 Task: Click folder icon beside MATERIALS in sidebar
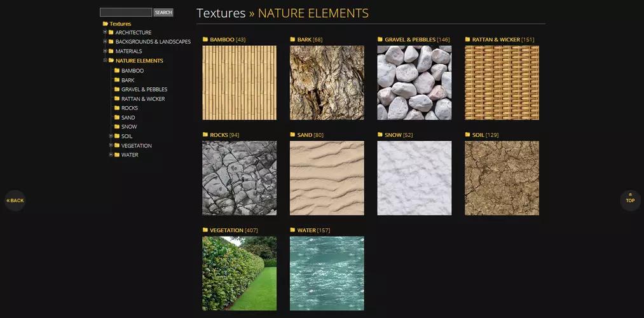pos(111,51)
